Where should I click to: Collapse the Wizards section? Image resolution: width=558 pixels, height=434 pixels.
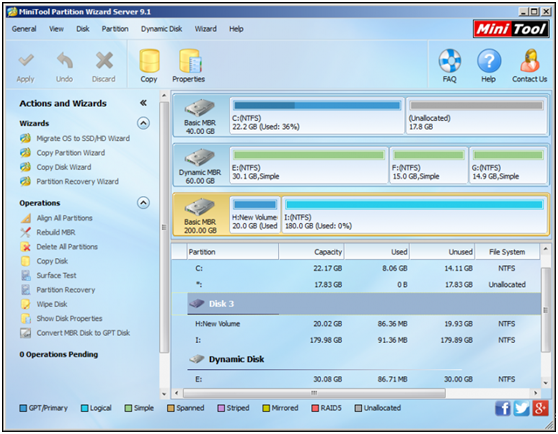143,123
